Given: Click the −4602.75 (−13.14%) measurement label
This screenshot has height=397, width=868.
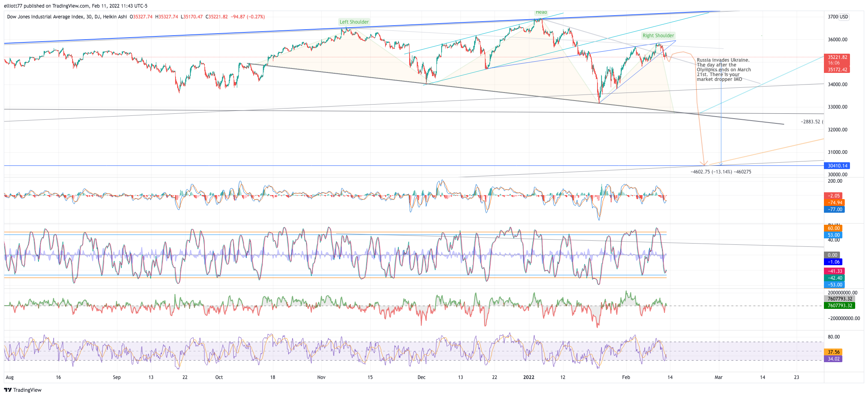Looking at the screenshot, I should click(721, 172).
